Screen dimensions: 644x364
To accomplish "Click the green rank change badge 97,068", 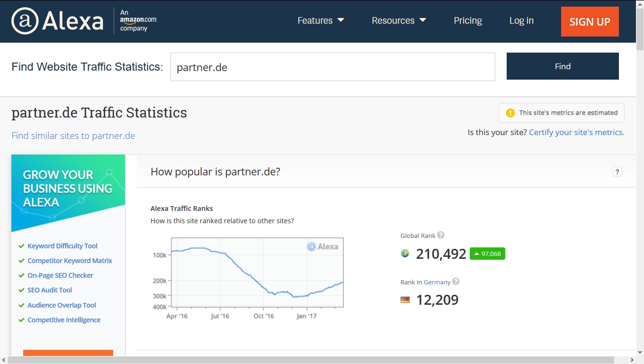I will (487, 254).
